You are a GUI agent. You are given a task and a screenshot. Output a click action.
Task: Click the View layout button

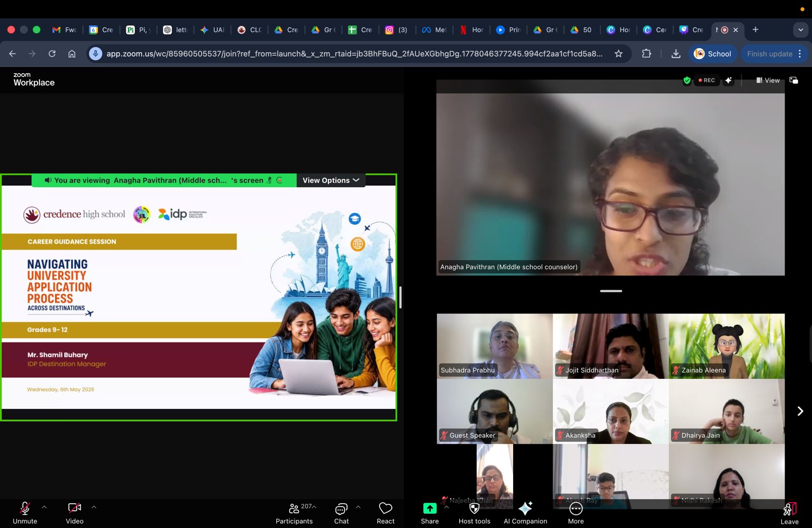(x=768, y=80)
